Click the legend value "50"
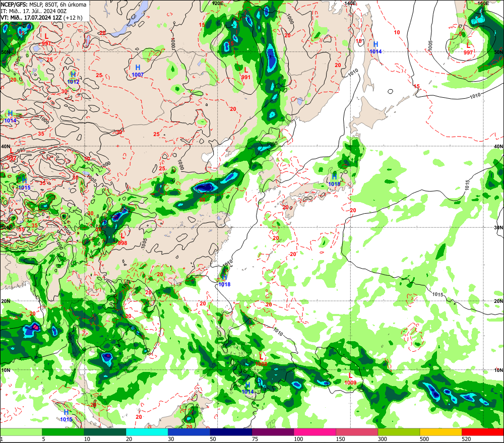The image size is (504, 443). tap(213, 439)
